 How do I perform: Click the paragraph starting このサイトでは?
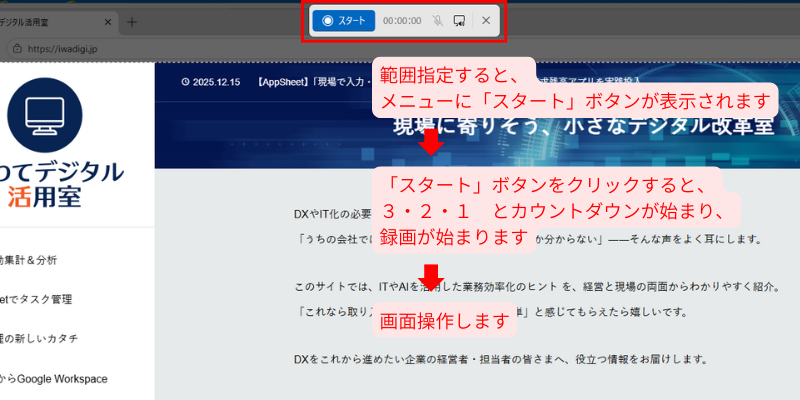[x=537, y=287]
